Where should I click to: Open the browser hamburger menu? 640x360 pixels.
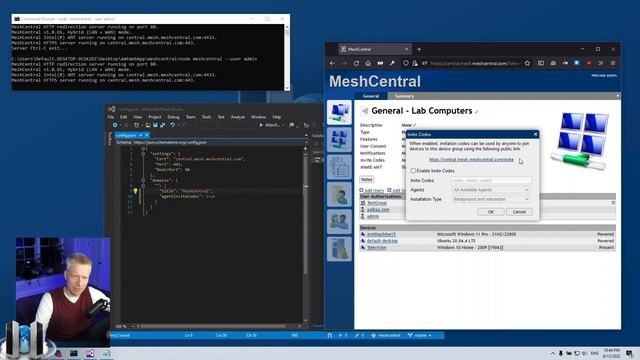coord(613,63)
